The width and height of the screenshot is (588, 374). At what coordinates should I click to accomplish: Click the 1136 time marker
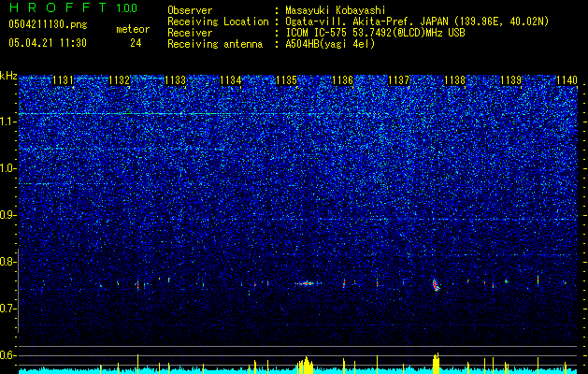point(343,80)
